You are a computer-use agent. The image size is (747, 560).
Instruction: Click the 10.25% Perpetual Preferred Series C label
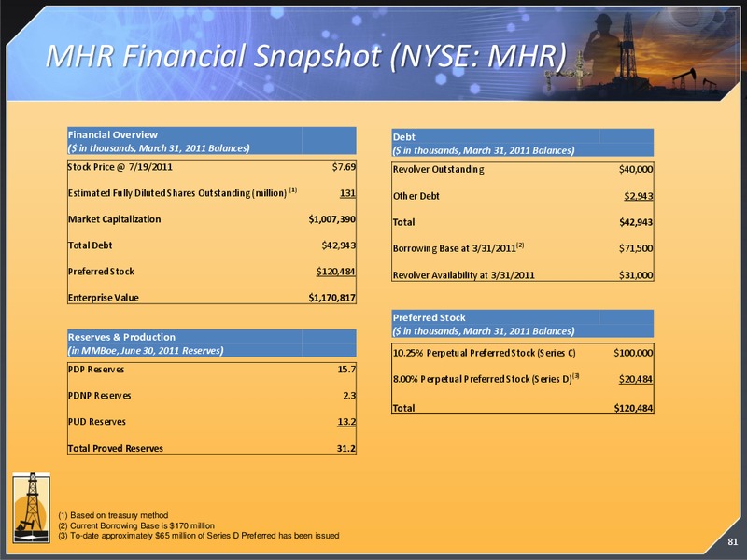(484, 353)
